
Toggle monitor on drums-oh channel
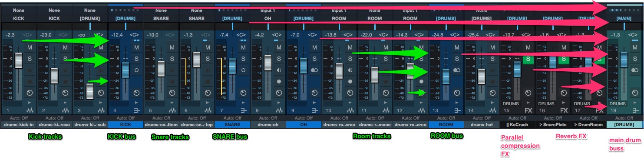[279, 70]
